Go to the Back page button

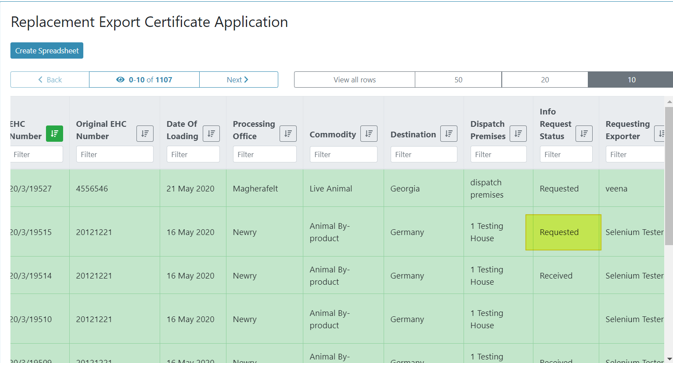[50, 80]
